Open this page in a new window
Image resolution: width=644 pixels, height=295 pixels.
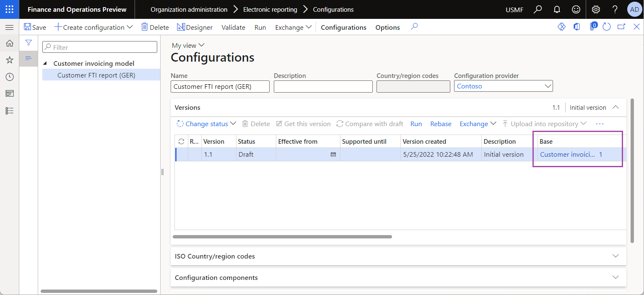pyautogui.click(x=621, y=26)
